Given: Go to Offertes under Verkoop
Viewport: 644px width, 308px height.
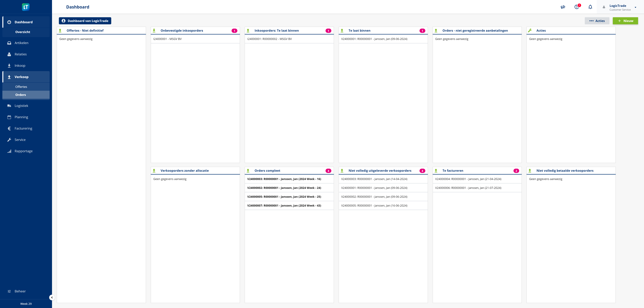Looking at the screenshot, I should click(x=26, y=87).
